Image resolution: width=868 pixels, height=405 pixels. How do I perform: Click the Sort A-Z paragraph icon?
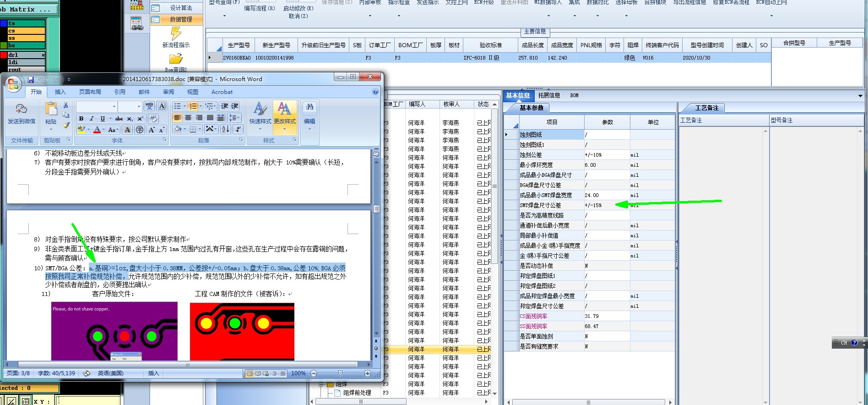[x=226, y=130]
